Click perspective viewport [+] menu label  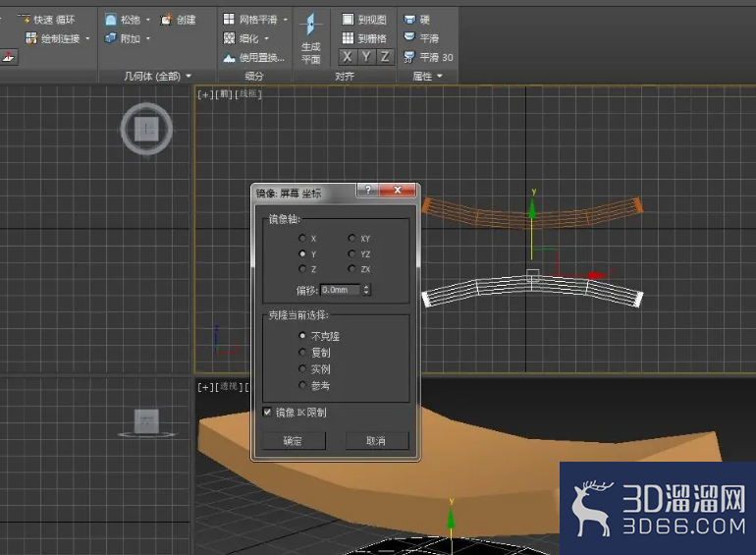[205, 387]
